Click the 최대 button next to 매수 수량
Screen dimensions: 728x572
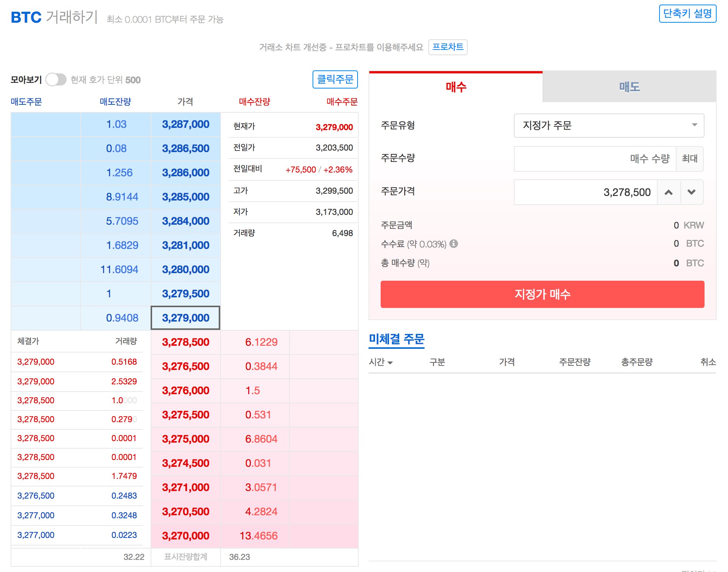coord(689,159)
